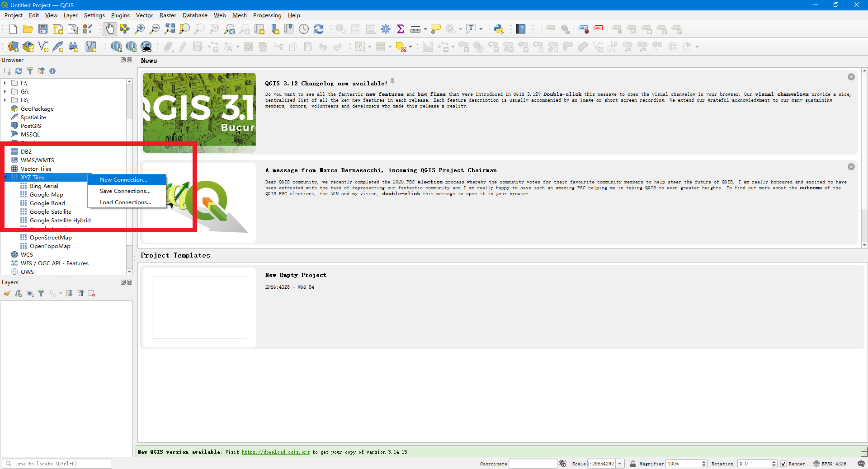The width and height of the screenshot is (868, 469).
Task: Click the Type to locate search box
Action: click(57, 464)
